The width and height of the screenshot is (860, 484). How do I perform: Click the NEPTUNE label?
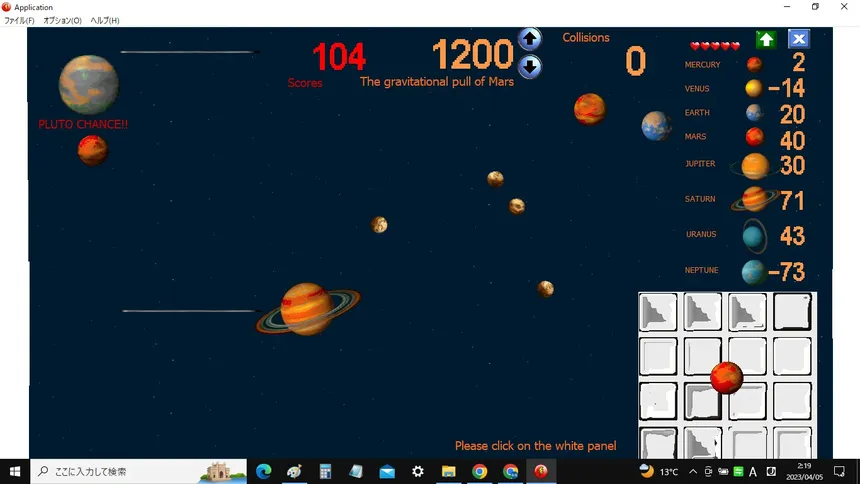[x=701, y=270]
